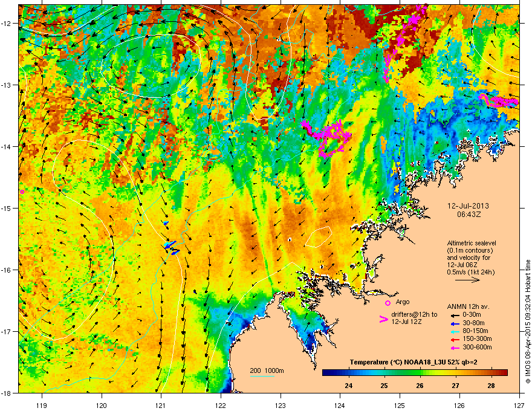Select the red 150-300m arrow legend symbol
532x411 pixels.
455,339
